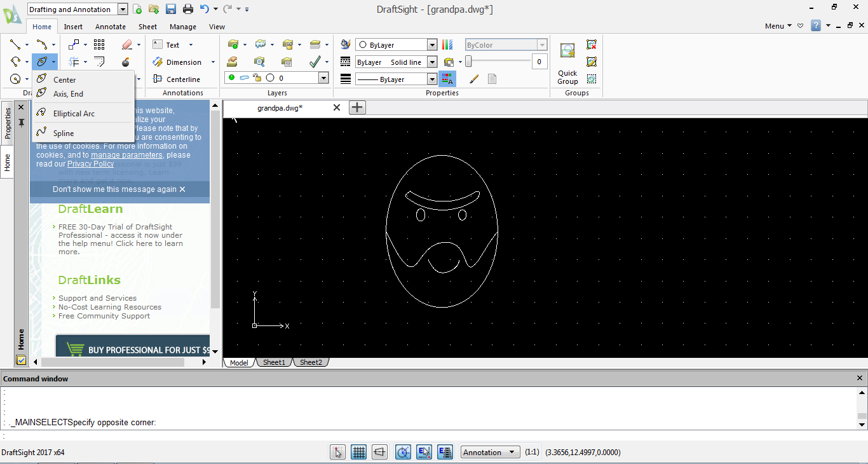Screen dimensions: 868x464
Task: Open the ByLayer line color dropdown
Action: tap(432, 45)
